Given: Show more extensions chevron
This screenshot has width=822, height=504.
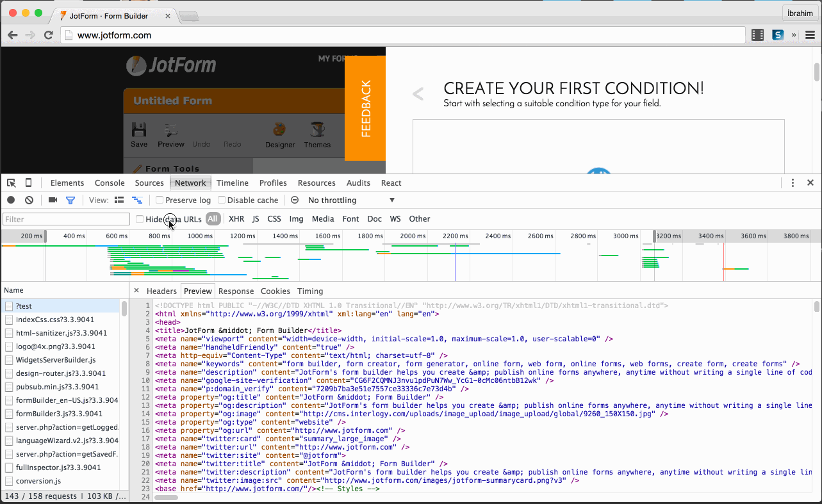Looking at the screenshot, I should (x=794, y=35).
